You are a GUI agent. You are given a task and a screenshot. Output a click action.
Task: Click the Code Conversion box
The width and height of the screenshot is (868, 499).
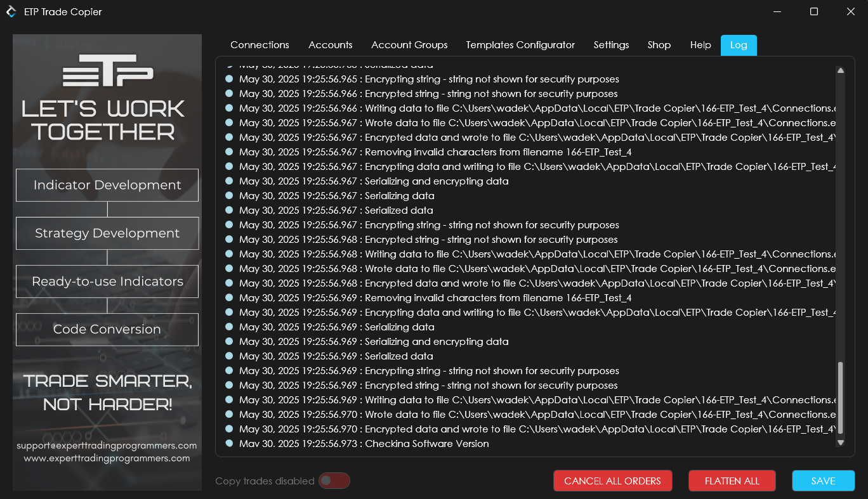(107, 329)
